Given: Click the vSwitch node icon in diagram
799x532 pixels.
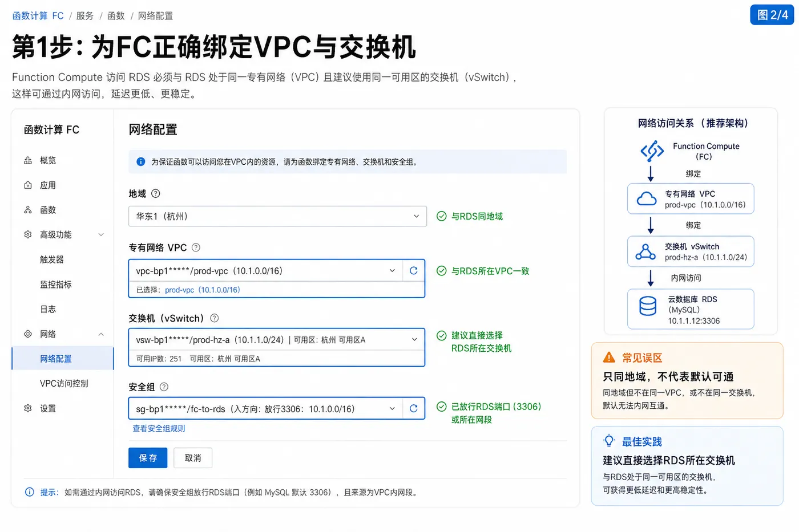Looking at the screenshot, I should (645, 251).
